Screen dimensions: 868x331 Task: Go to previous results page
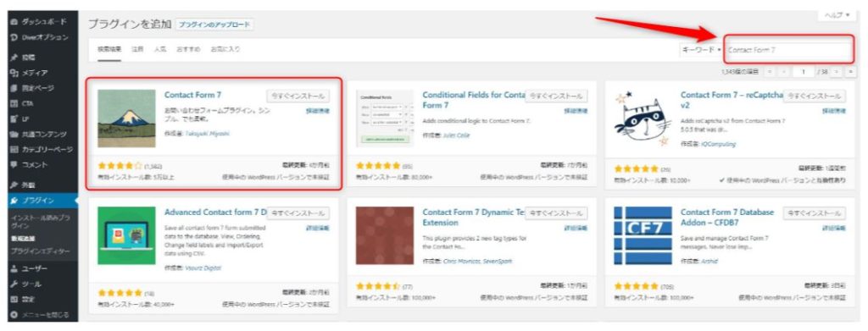(784, 73)
